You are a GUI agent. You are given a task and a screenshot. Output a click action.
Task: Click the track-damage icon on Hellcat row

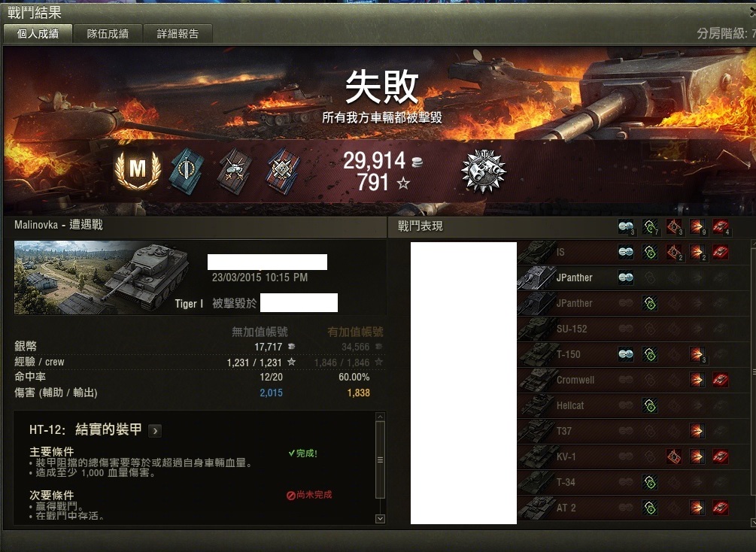tap(650, 405)
